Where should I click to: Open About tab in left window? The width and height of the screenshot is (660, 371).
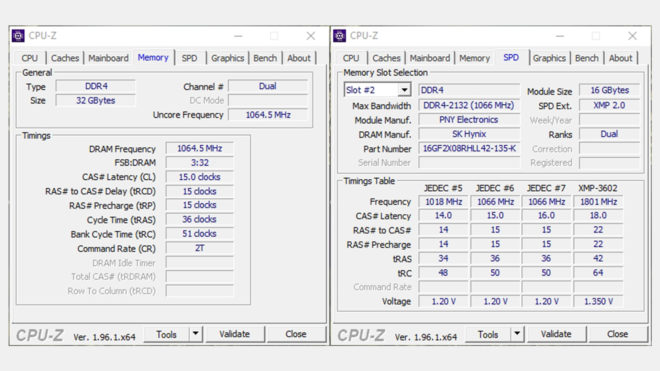point(299,58)
